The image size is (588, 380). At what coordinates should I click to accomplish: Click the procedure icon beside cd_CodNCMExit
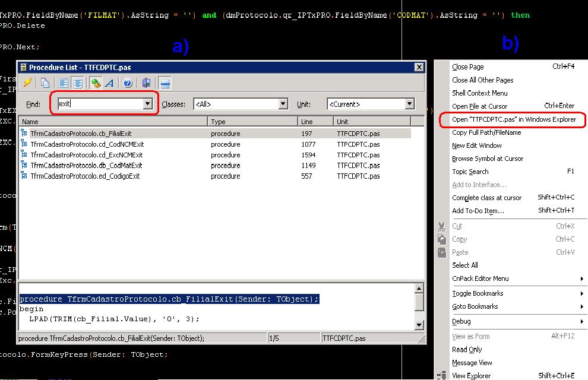(x=24, y=144)
